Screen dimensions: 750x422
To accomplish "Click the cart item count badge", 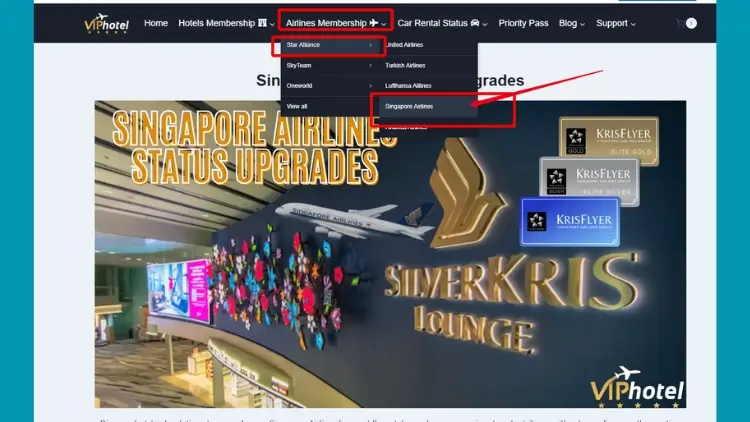I will pyautogui.click(x=691, y=23).
